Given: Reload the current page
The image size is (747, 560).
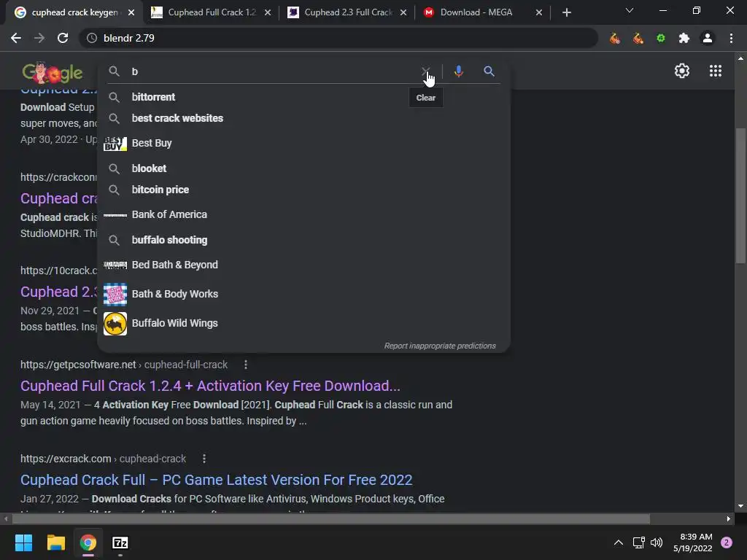Looking at the screenshot, I should click(x=63, y=38).
